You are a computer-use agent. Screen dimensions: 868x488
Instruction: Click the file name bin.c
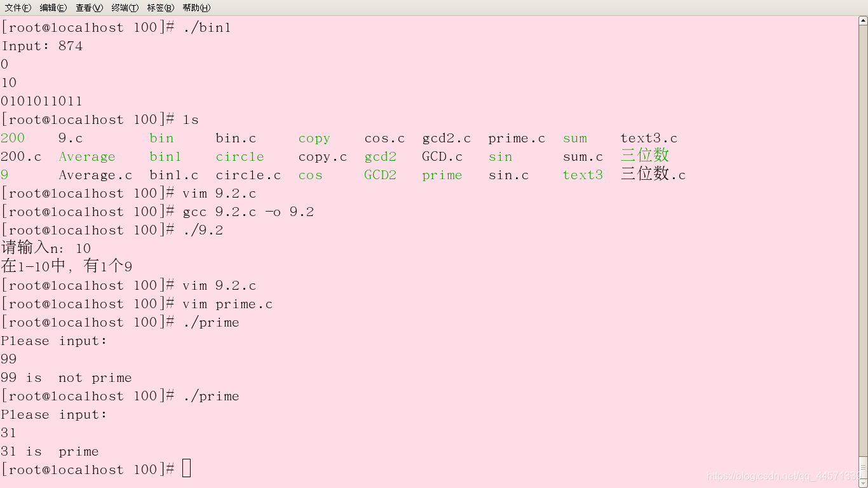[236, 139]
